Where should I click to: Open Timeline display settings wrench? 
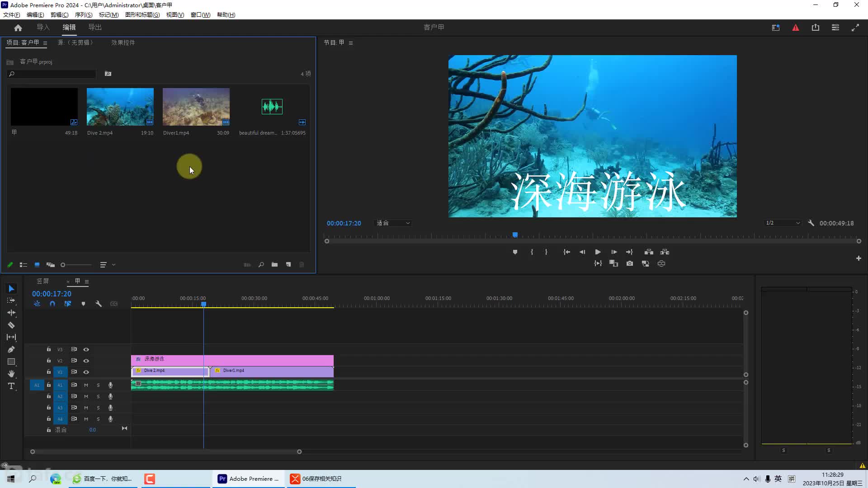click(x=99, y=304)
